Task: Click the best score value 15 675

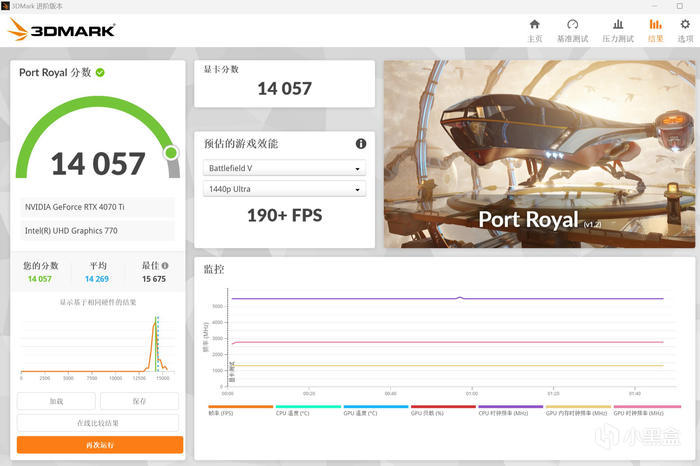Action: [154, 279]
